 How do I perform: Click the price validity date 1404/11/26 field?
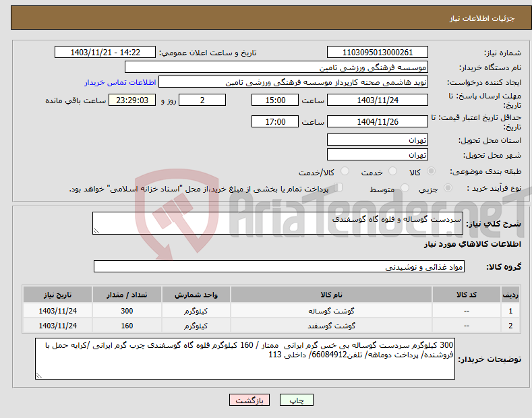click(x=378, y=121)
